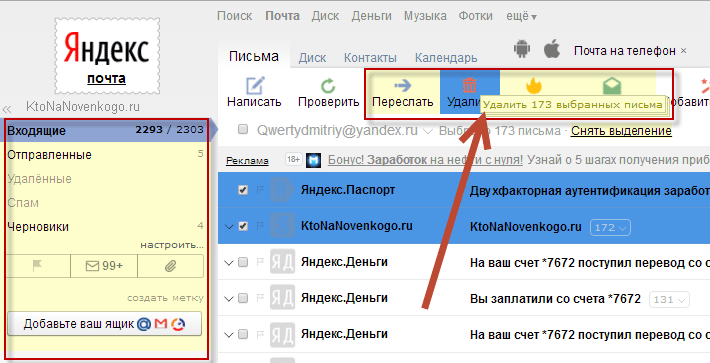Flag the 'Вы заплатили со счета' message

(260, 298)
